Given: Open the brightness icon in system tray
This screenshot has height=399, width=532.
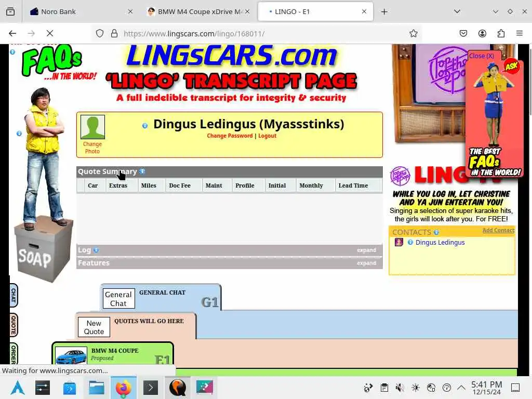Looking at the screenshot, I should (415, 388).
